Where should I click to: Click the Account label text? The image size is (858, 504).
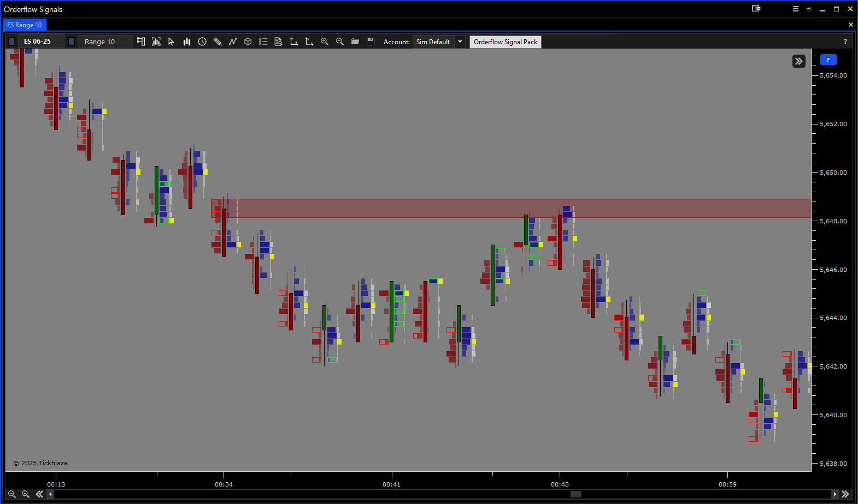[x=397, y=42]
